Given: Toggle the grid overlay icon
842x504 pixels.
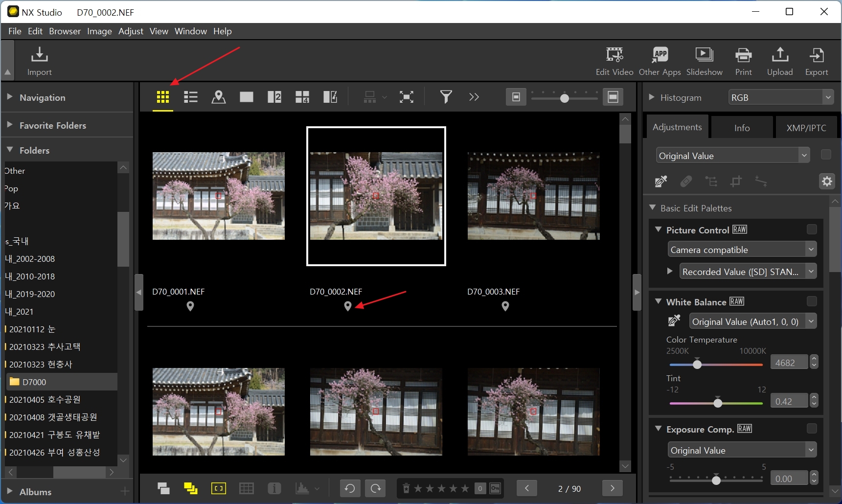Looking at the screenshot, I should pos(246,488).
